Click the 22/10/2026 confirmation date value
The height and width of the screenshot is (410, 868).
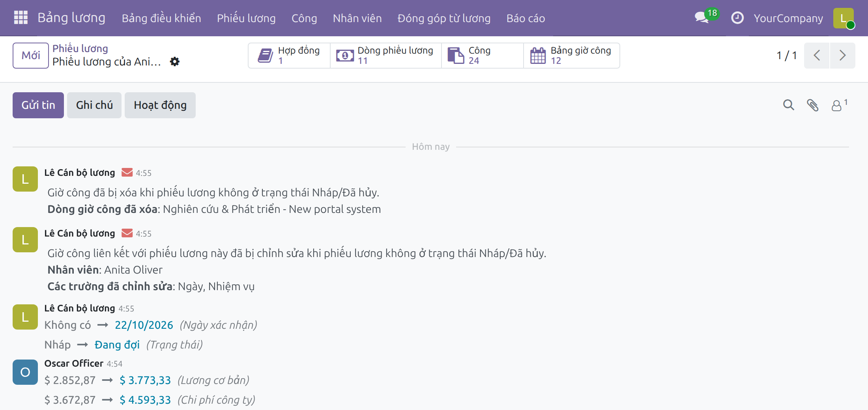(144, 325)
